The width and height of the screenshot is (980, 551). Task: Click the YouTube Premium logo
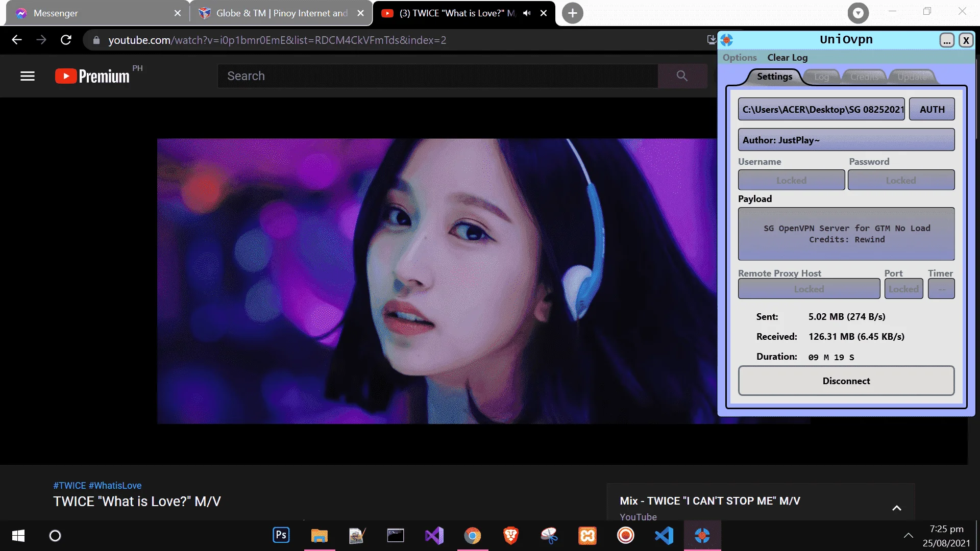[x=92, y=76]
